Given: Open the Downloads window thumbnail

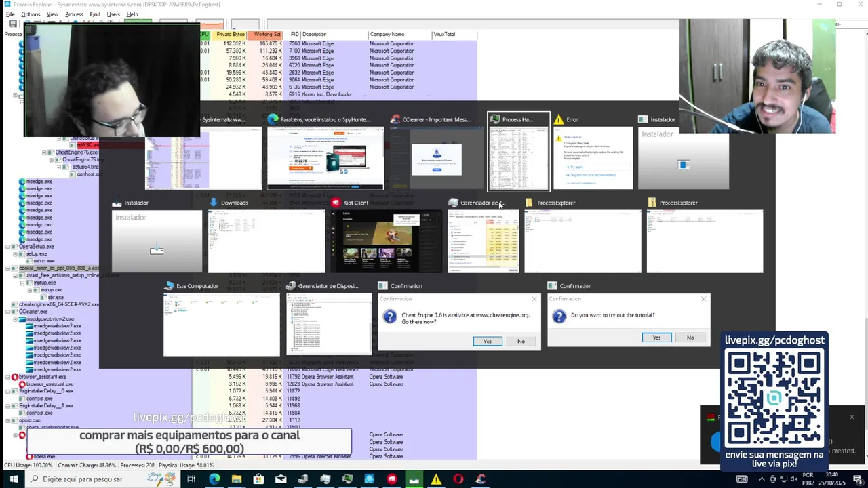Looking at the screenshot, I should pyautogui.click(x=267, y=241).
